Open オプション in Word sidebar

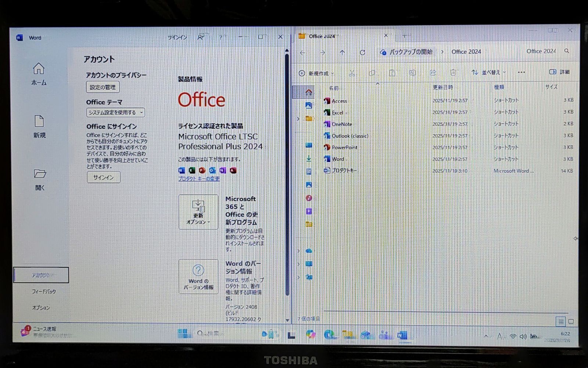tap(41, 308)
